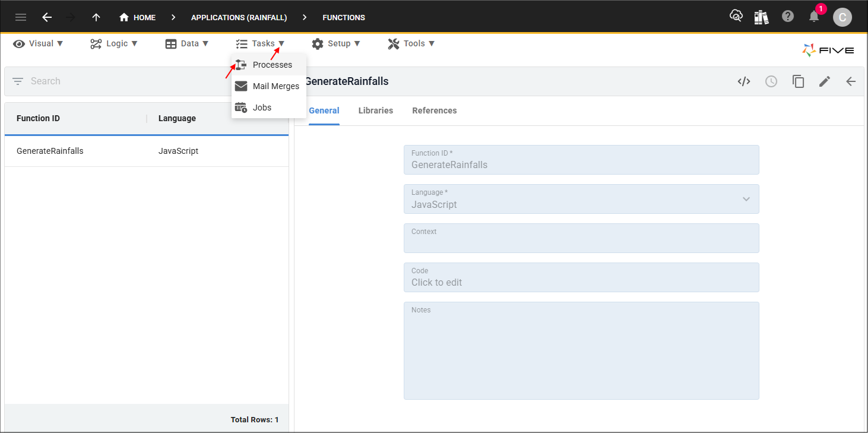The width and height of the screenshot is (868, 433).
Task: Switch to the General tab
Action: pos(324,110)
